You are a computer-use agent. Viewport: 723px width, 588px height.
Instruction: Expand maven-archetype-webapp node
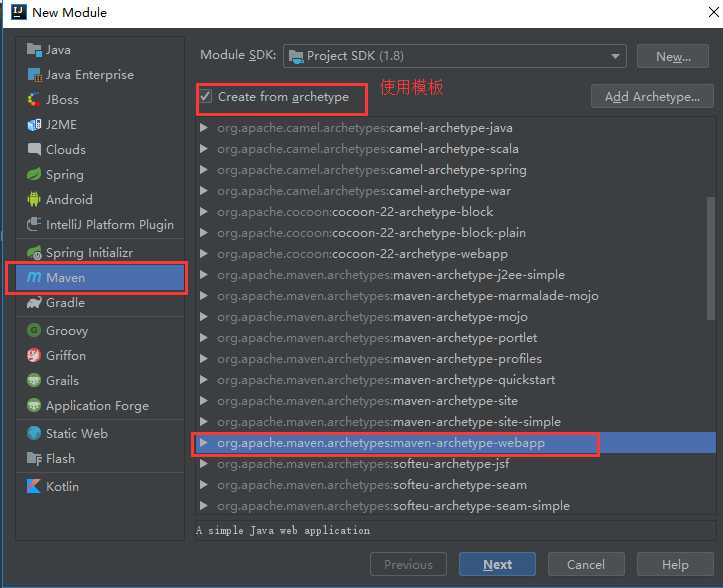(x=203, y=443)
